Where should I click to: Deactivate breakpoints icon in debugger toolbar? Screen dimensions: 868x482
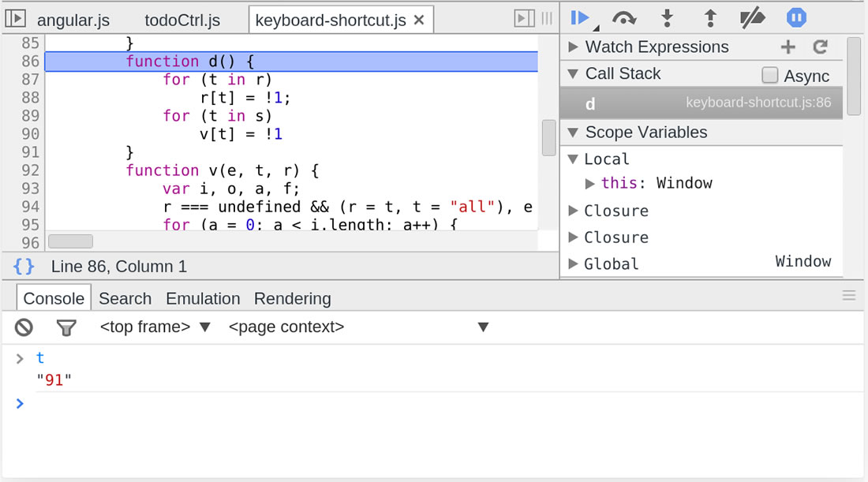tap(752, 18)
